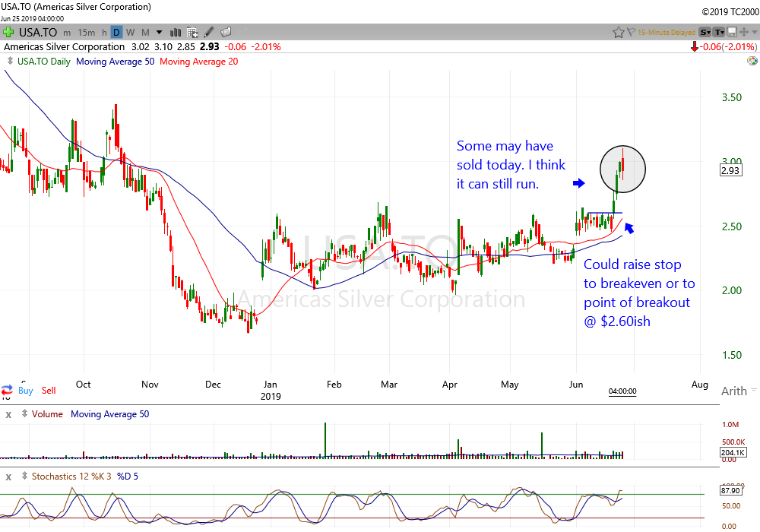Click the 3.02 open price value
This screenshot has height=532, width=760.
click(141, 47)
